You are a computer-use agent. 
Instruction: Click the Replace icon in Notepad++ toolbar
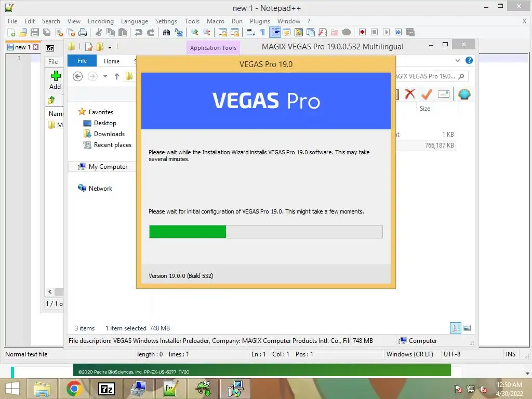179,32
